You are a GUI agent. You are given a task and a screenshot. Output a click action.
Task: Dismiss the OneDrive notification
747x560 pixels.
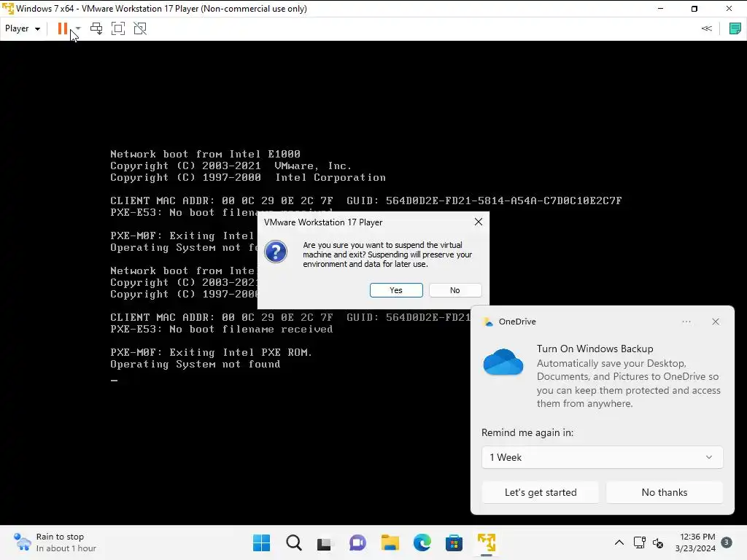716,322
